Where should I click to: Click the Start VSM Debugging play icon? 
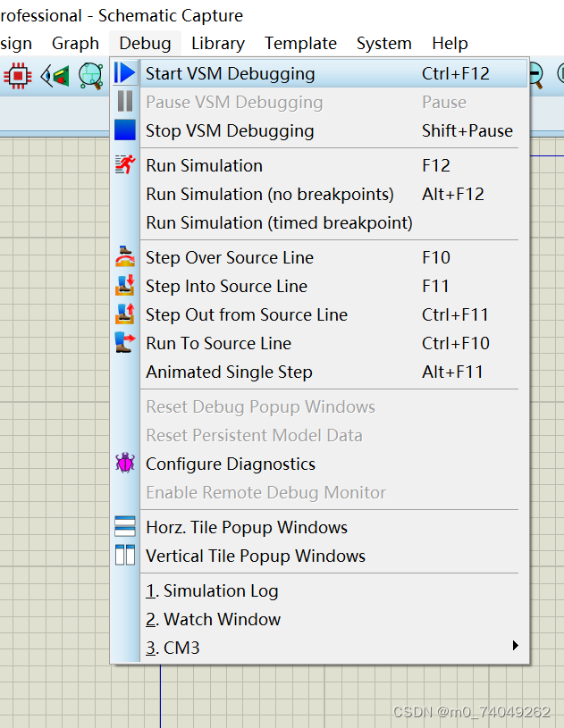point(124,73)
